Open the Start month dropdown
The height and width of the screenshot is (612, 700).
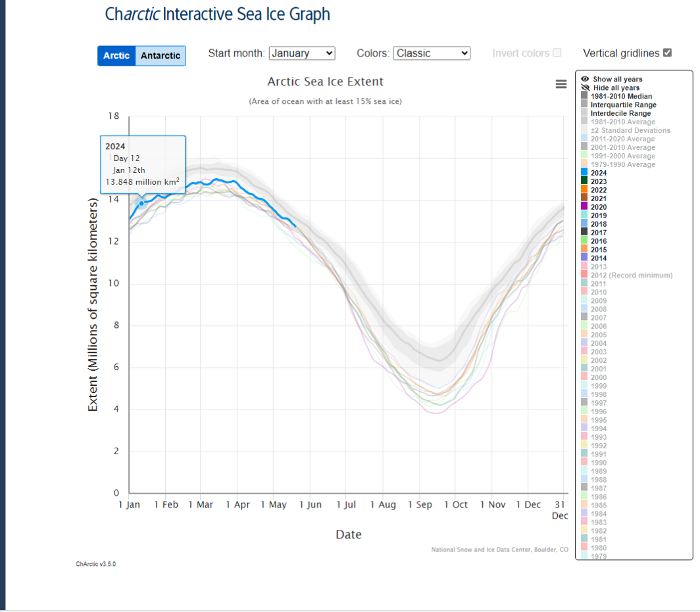pos(302,53)
